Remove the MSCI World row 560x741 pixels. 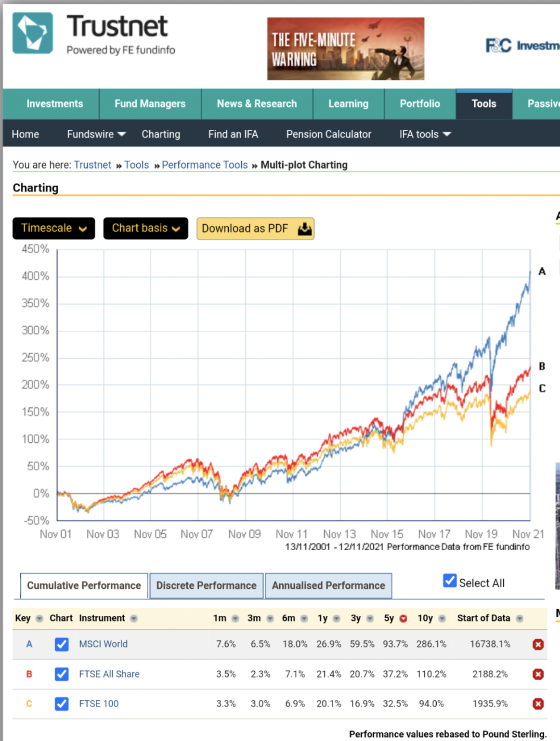point(538,644)
